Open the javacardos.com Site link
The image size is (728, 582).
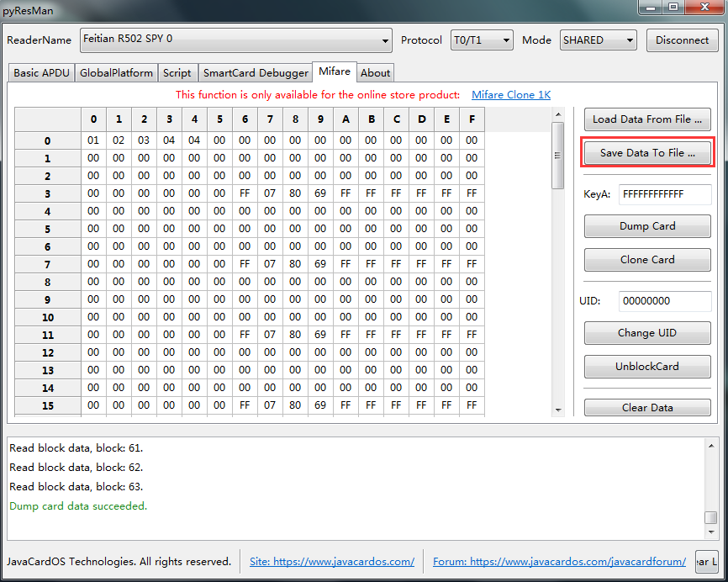(x=332, y=562)
